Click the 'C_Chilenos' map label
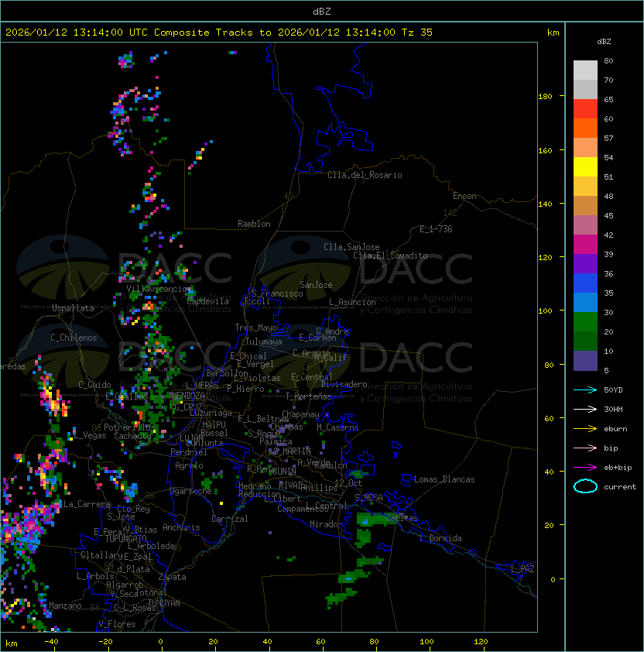 tap(74, 338)
